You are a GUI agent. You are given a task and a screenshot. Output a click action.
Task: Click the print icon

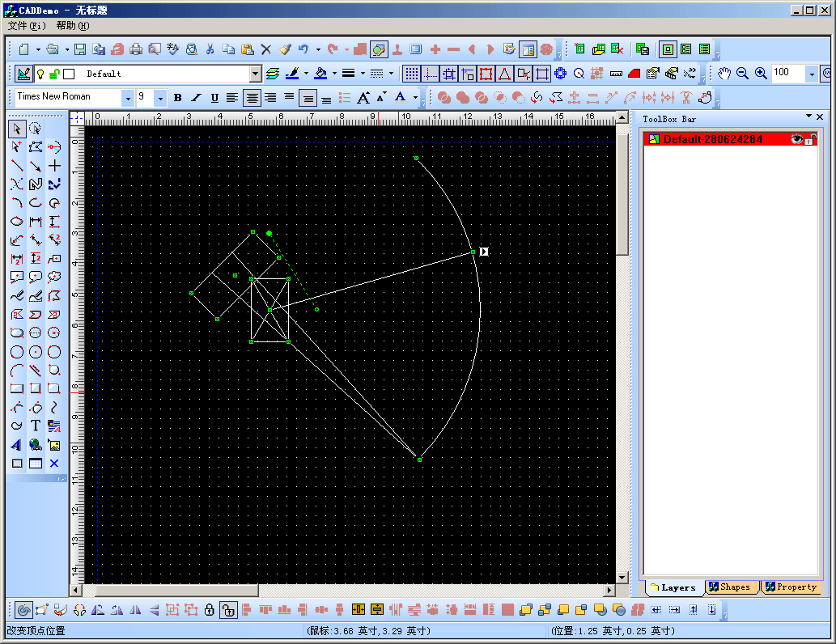pos(136,49)
